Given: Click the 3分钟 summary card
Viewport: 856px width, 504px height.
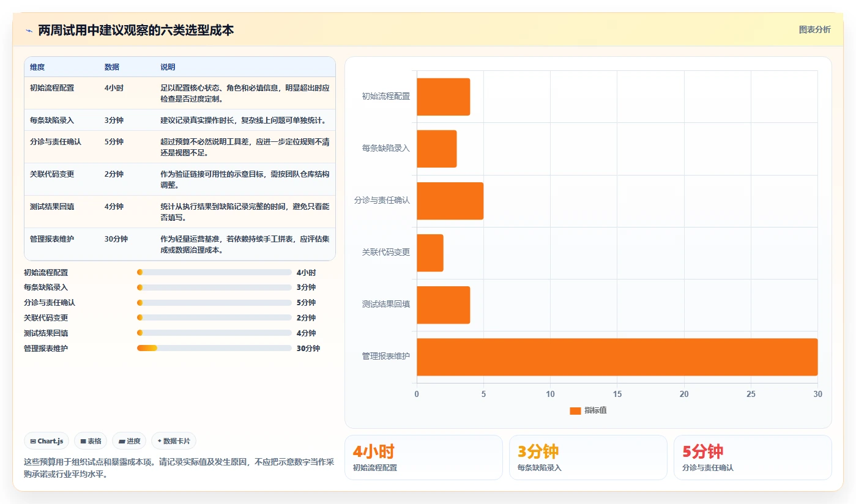Looking at the screenshot, I should (588, 458).
